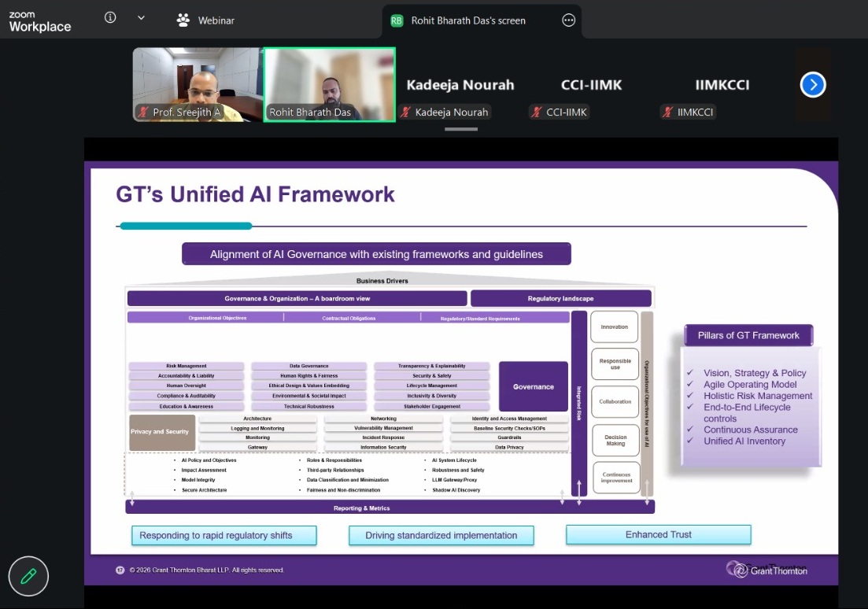Screen dimensions: 868x609
Task: Click the CCI-IIMK participant tile
Action: tap(591, 84)
